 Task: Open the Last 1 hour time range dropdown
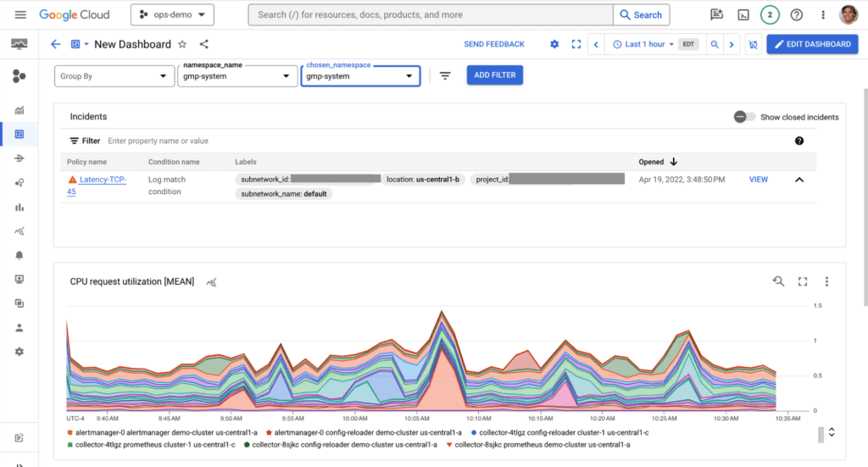pos(643,44)
